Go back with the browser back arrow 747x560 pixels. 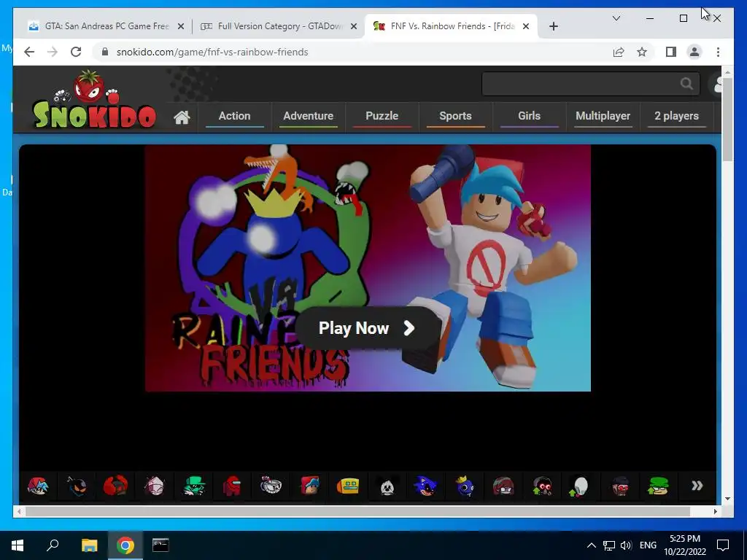pyautogui.click(x=29, y=52)
